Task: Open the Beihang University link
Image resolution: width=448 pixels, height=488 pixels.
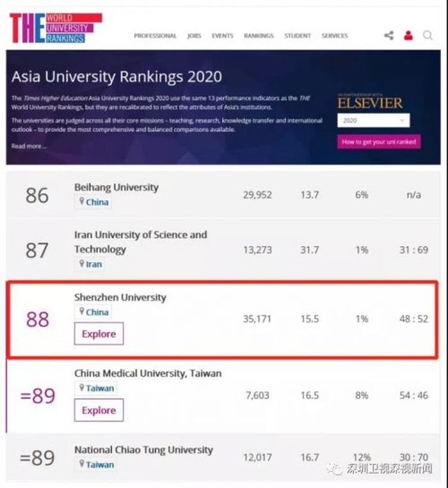Action: click(x=116, y=187)
